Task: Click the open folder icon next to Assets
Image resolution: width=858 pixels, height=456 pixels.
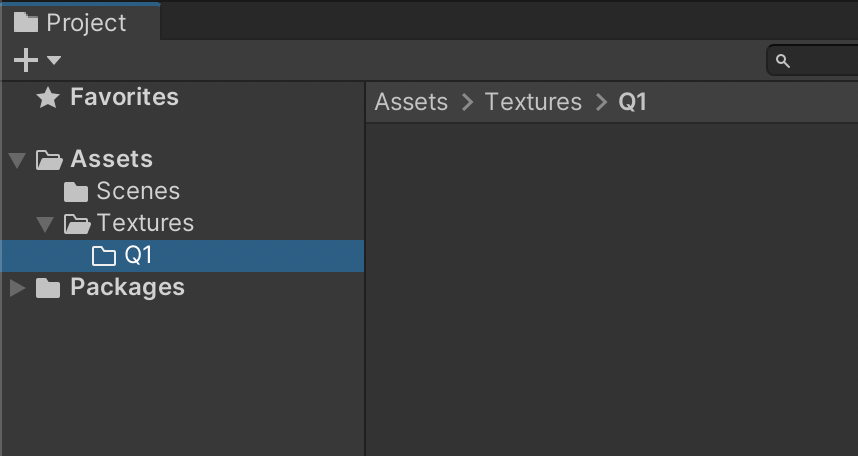Action: click(x=48, y=159)
